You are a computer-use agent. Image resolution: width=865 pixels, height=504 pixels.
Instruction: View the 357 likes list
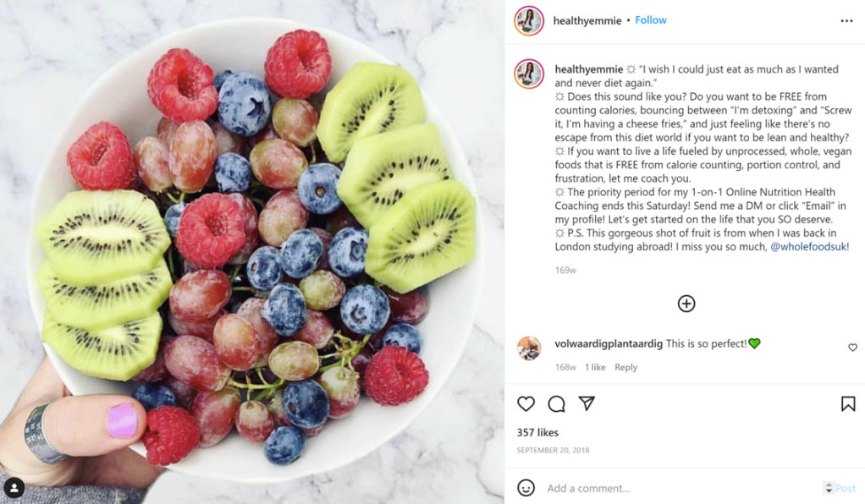pos(537,432)
